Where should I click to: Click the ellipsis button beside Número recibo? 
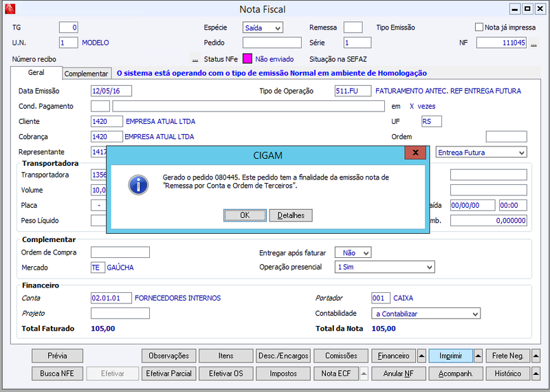(x=195, y=59)
